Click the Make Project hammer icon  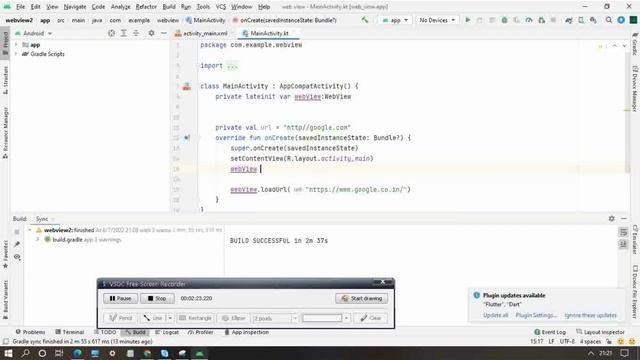point(364,20)
